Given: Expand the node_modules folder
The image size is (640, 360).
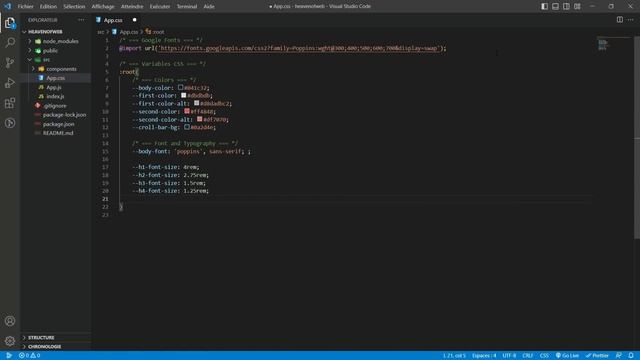Looking at the screenshot, I should pos(56,41).
